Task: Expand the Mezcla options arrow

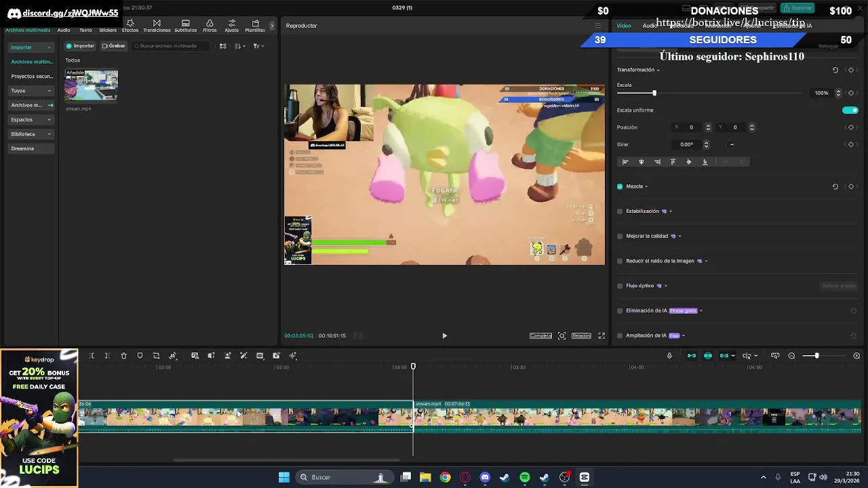Action: tap(646, 186)
